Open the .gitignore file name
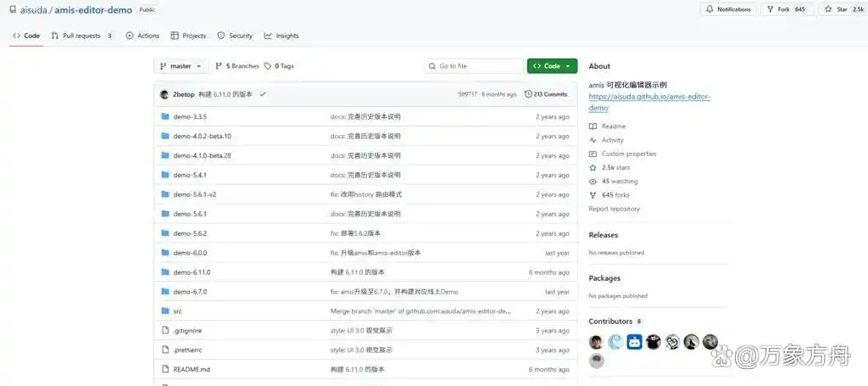 pyautogui.click(x=187, y=331)
